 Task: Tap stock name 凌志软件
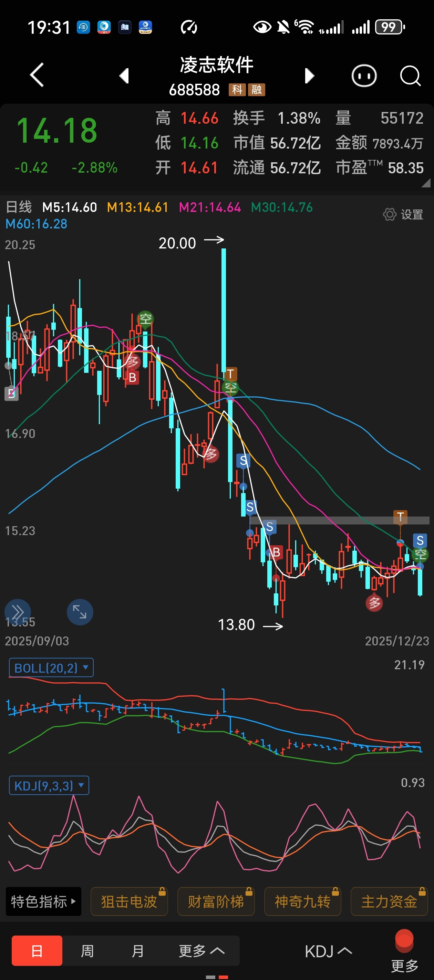coord(217,65)
